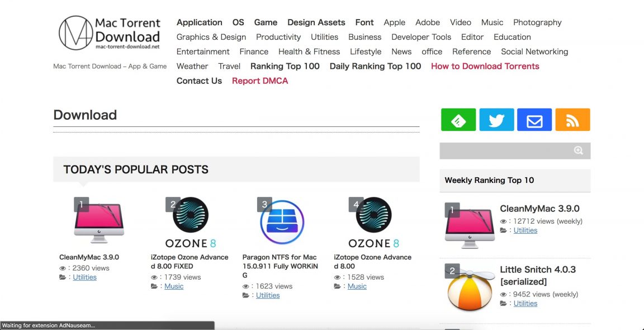This screenshot has height=330, width=644.
Task: Open the Apple category
Action: point(394,22)
